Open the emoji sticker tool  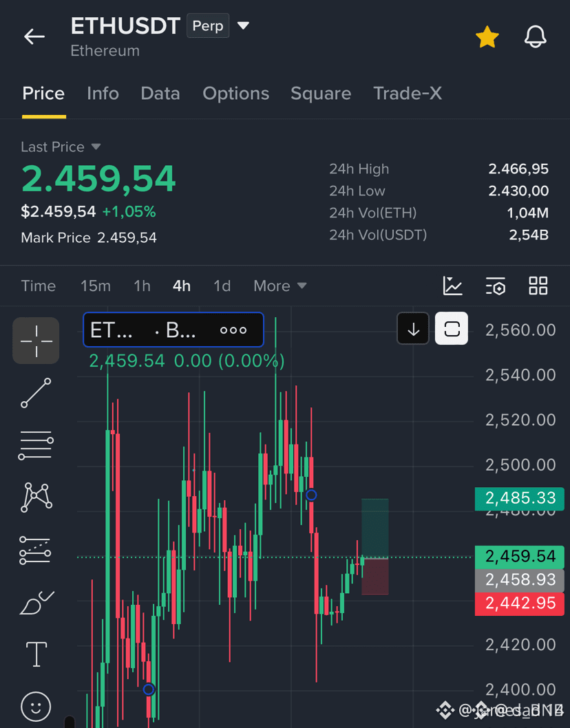(36, 707)
